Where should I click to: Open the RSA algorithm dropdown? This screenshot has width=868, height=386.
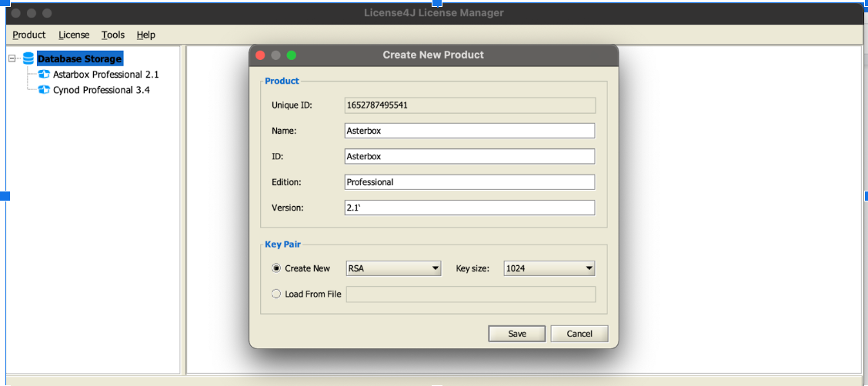(x=393, y=268)
